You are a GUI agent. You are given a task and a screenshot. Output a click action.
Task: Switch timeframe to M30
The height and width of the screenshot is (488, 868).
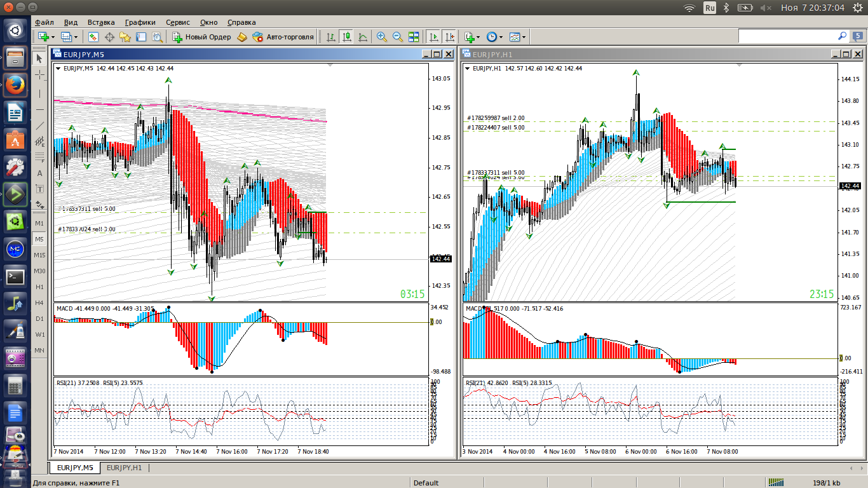tap(39, 271)
